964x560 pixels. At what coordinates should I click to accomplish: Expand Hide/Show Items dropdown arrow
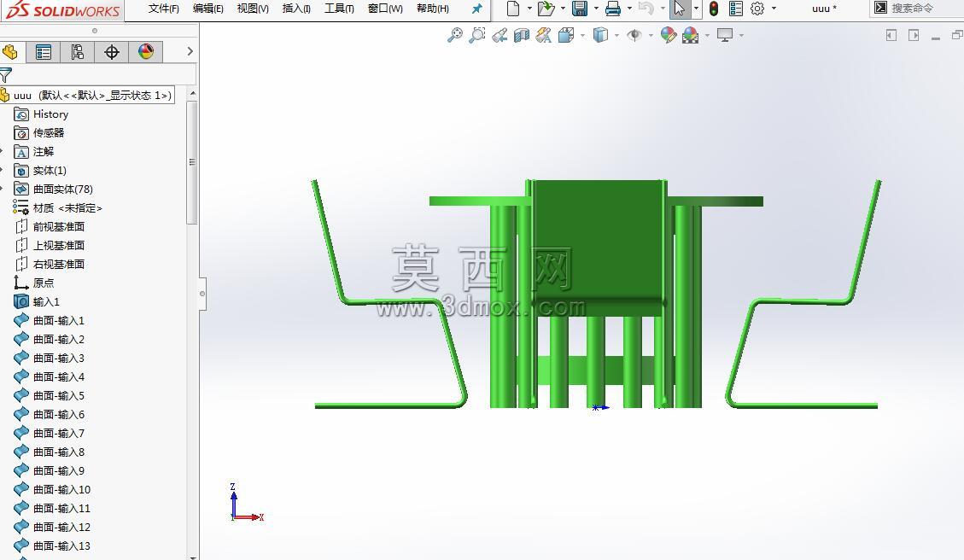click(651, 36)
